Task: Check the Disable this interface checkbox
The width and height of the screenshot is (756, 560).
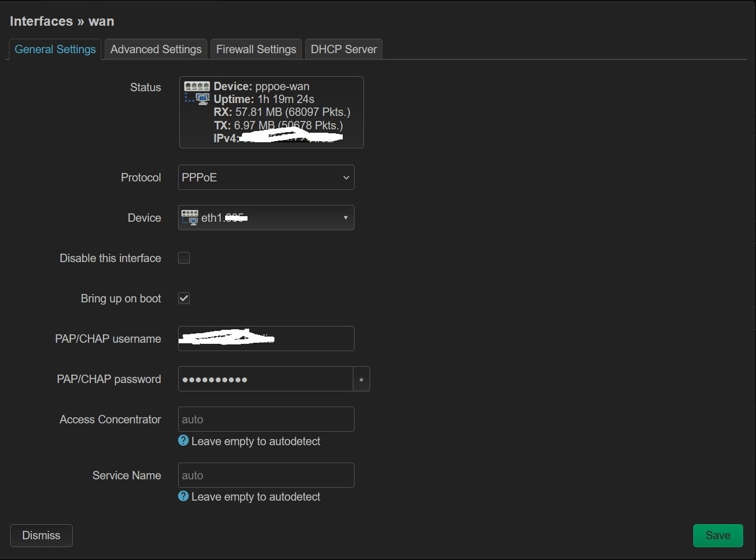Action: point(184,258)
